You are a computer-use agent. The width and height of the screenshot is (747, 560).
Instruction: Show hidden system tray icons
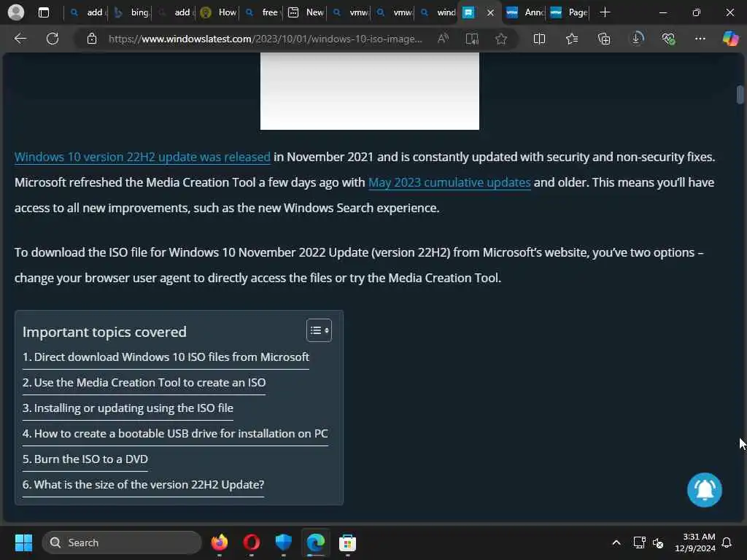click(x=616, y=542)
